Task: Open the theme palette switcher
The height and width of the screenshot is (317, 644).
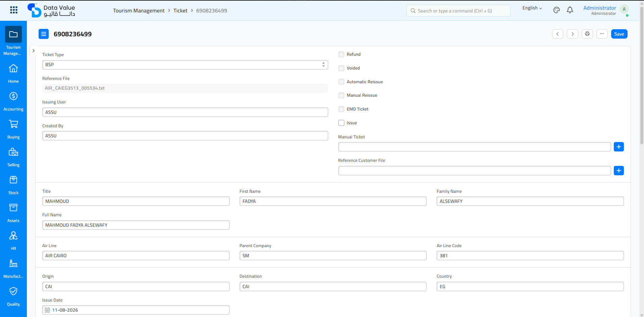Action: click(x=556, y=10)
